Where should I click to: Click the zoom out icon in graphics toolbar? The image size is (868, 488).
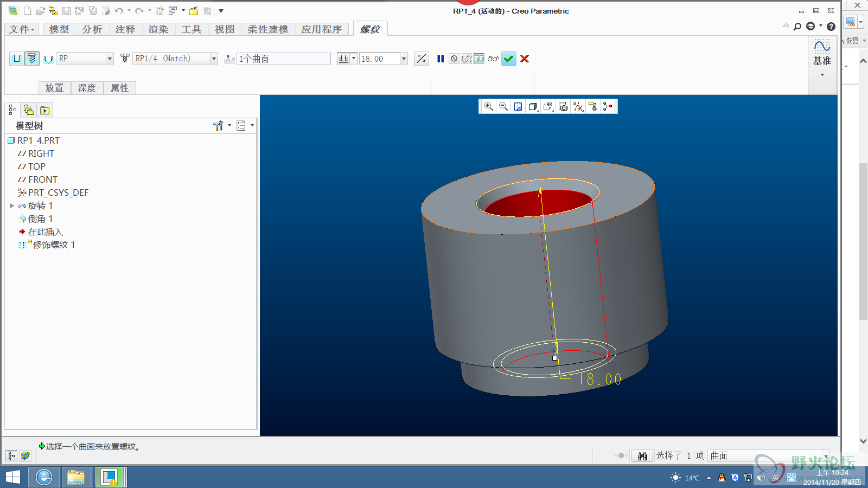click(x=503, y=106)
